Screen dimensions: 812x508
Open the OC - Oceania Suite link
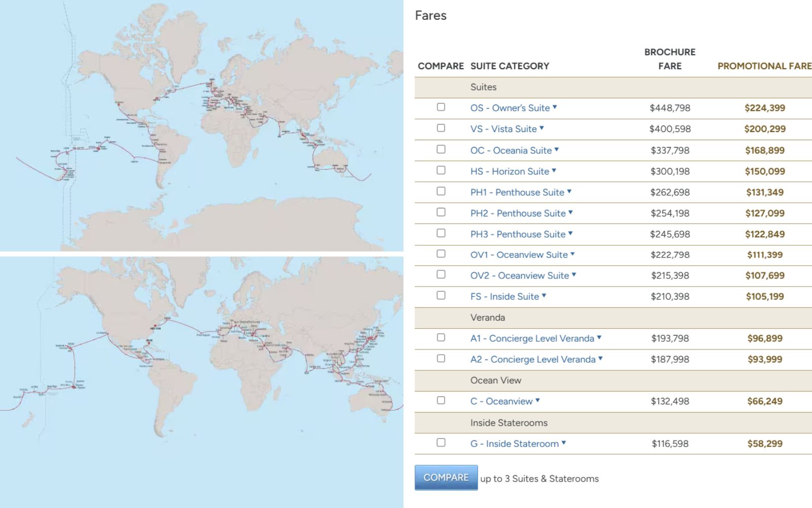(x=511, y=150)
